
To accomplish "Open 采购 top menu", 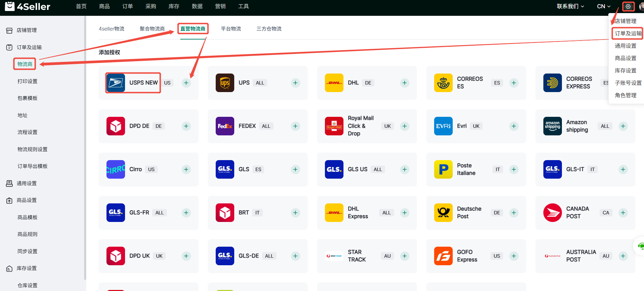I will coord(151,7).
